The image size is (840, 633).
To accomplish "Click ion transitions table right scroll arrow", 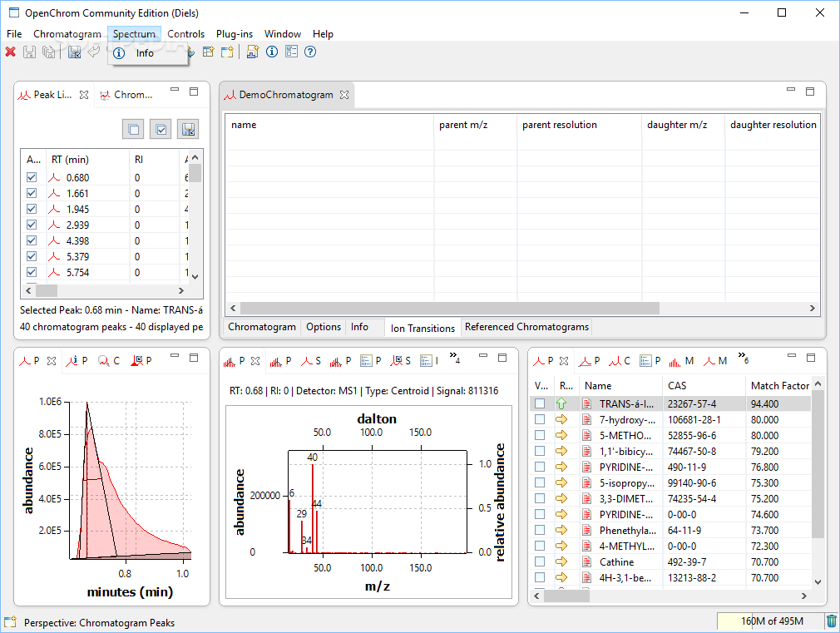I will click(813, 309).
